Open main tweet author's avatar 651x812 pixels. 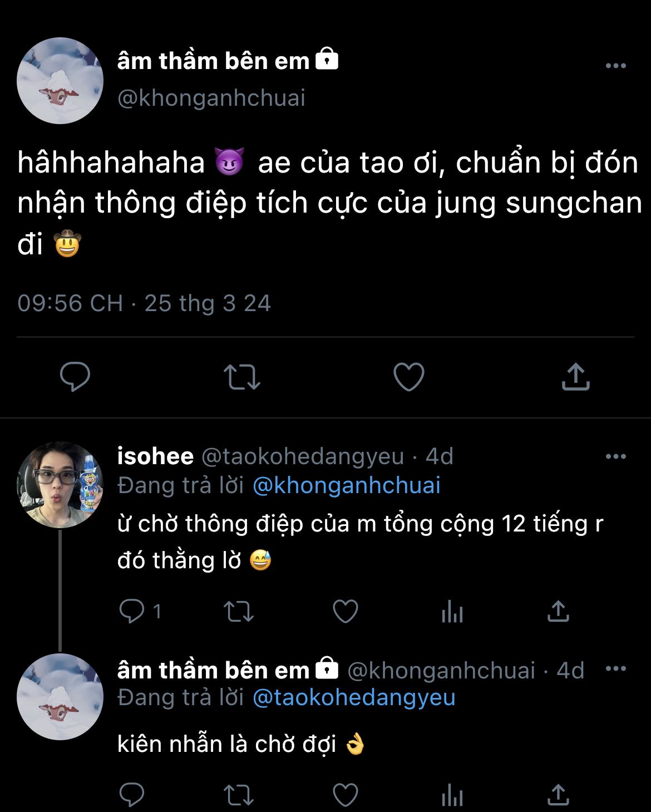click(60, 81)
